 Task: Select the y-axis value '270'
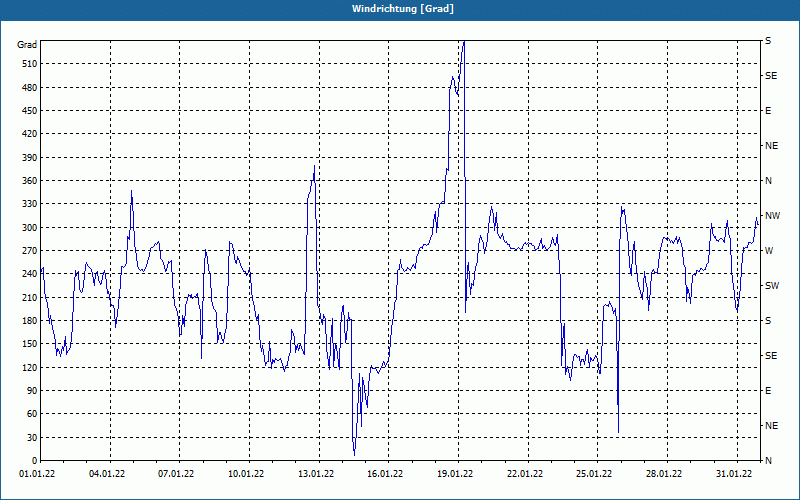pyautogui.click(x=30, y=251)
